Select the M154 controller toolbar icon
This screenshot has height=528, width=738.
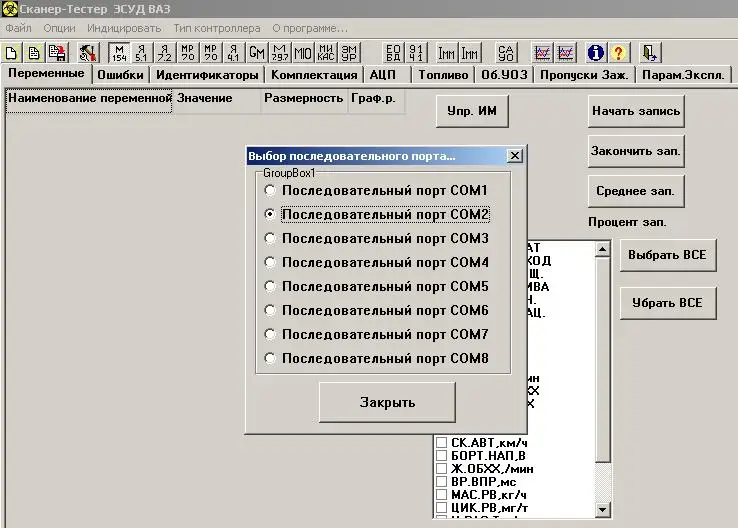click(x=119, y=53)
